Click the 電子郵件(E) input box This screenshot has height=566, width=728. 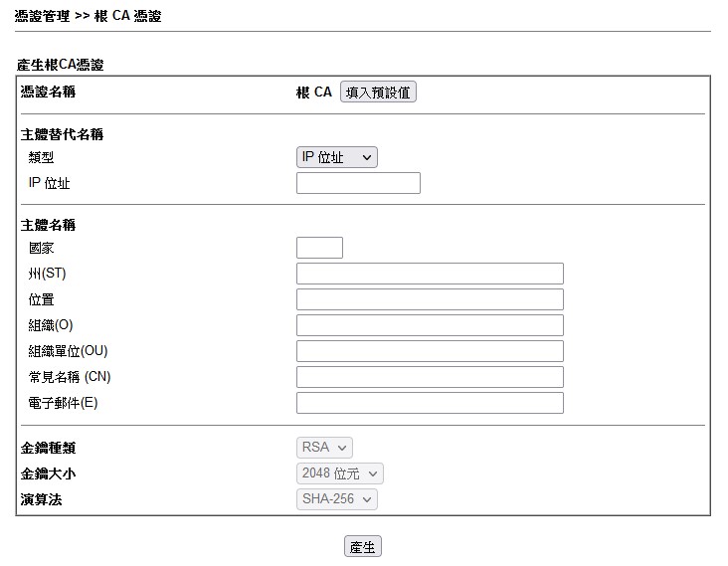pos(430,403)
